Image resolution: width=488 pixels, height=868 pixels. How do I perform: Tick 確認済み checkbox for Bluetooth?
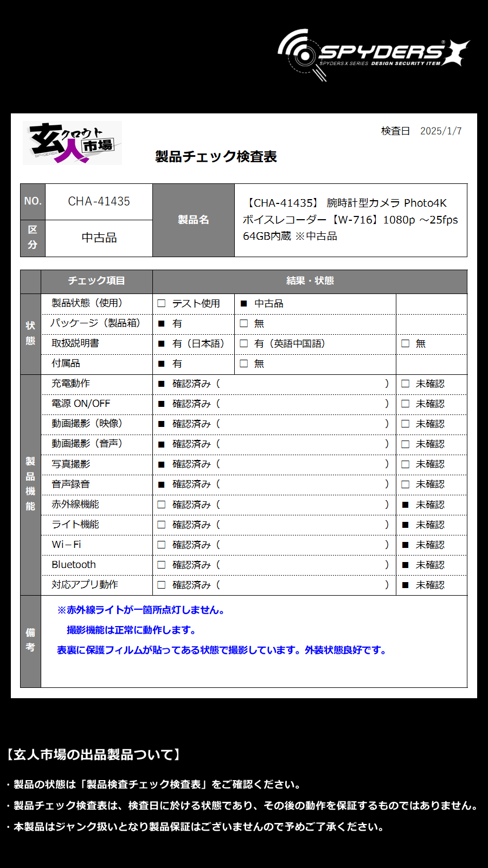(161, 565)
